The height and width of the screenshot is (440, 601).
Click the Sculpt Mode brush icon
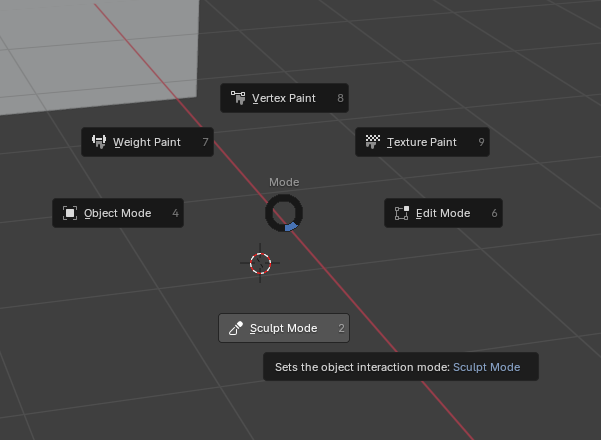[x=236, y=328]
